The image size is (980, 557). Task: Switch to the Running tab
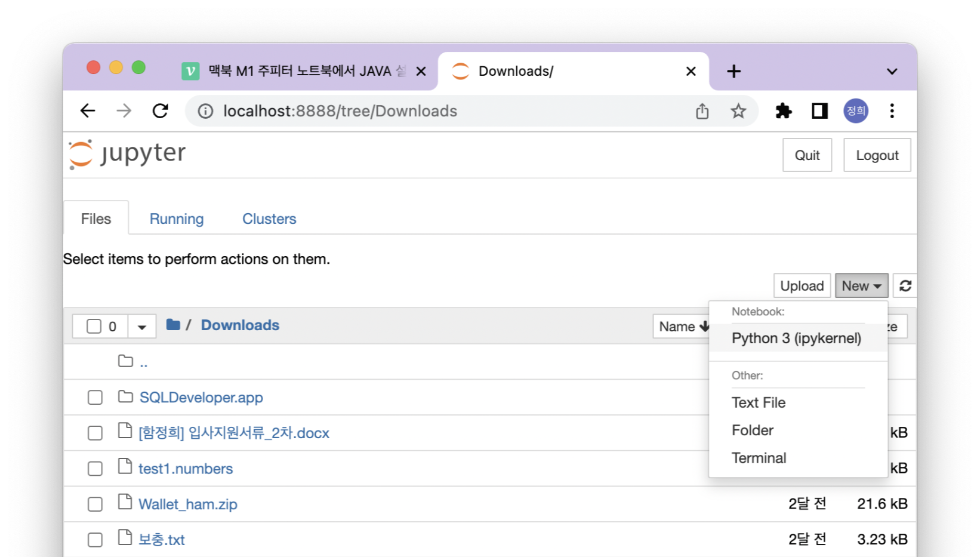coord(177,219)
